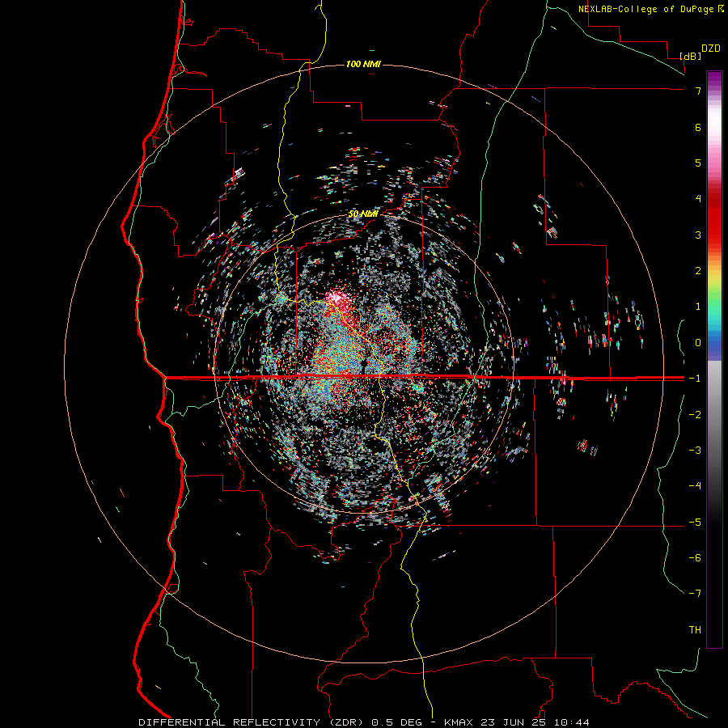Select the -2 dB scale value
This screenshot has height=728, width=728.
[x=695, y=414]
